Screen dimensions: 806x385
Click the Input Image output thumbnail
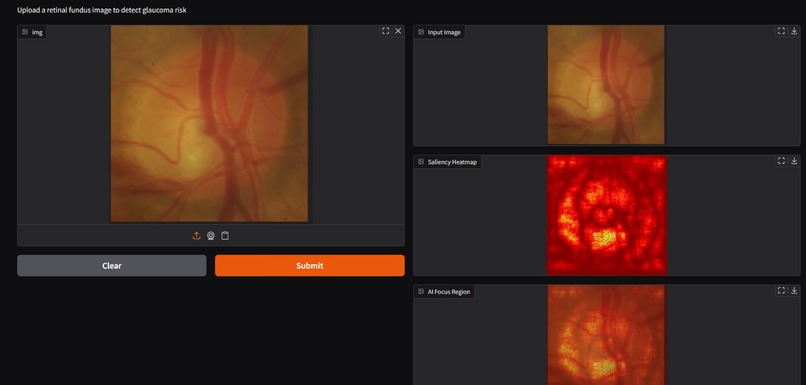[606, 85]
